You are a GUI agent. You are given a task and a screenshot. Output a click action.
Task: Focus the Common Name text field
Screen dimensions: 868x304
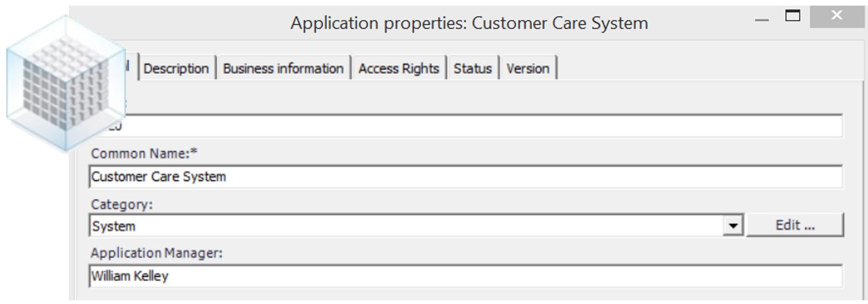click(465, 177)
